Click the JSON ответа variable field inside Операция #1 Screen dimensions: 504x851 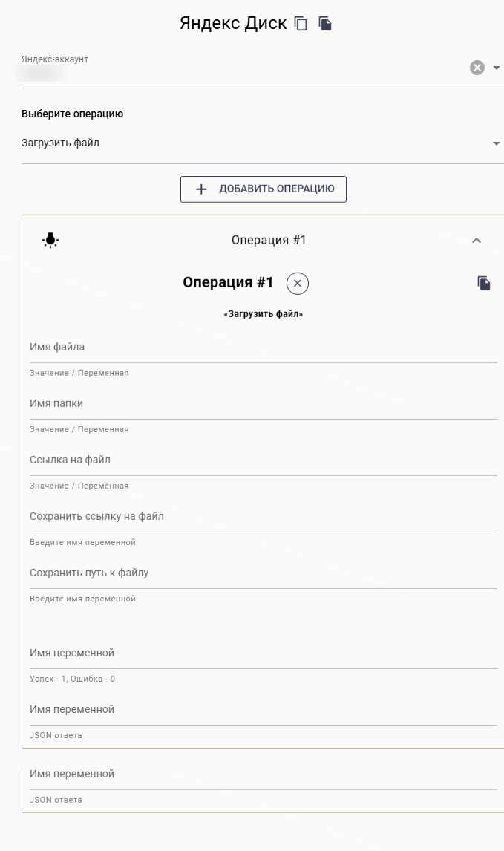point(263,710)
